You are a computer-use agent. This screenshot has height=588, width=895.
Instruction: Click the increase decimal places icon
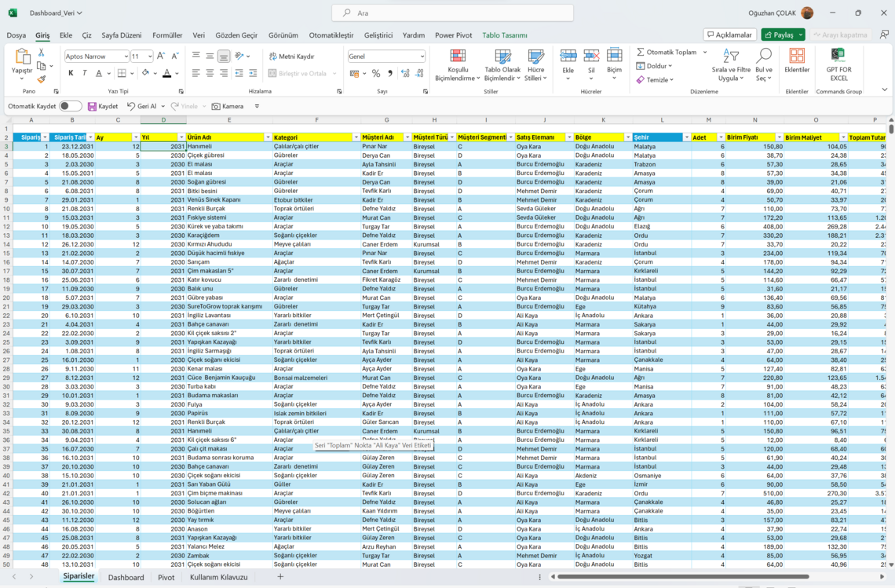(x=405, y=73)
